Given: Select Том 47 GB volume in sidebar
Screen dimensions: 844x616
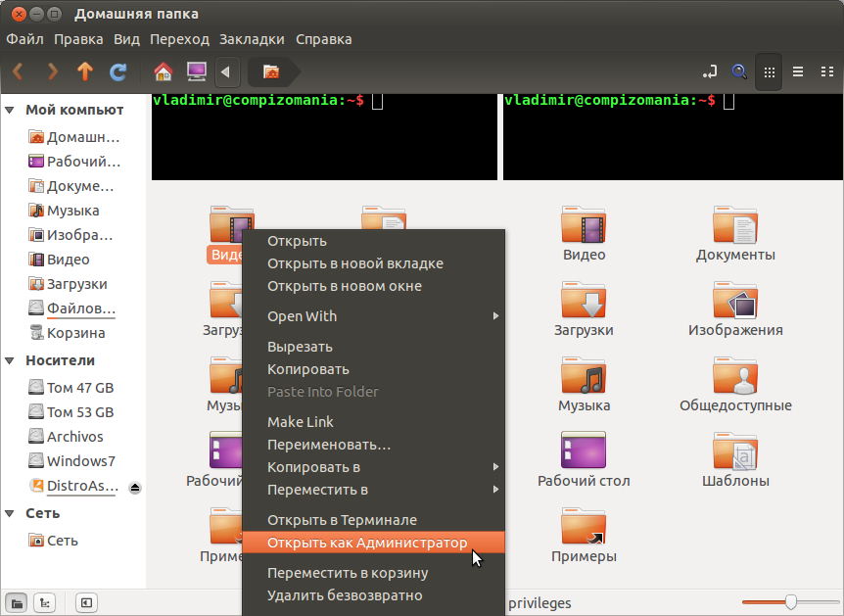Looking at the screenshot, I should [x=70, y=388].
